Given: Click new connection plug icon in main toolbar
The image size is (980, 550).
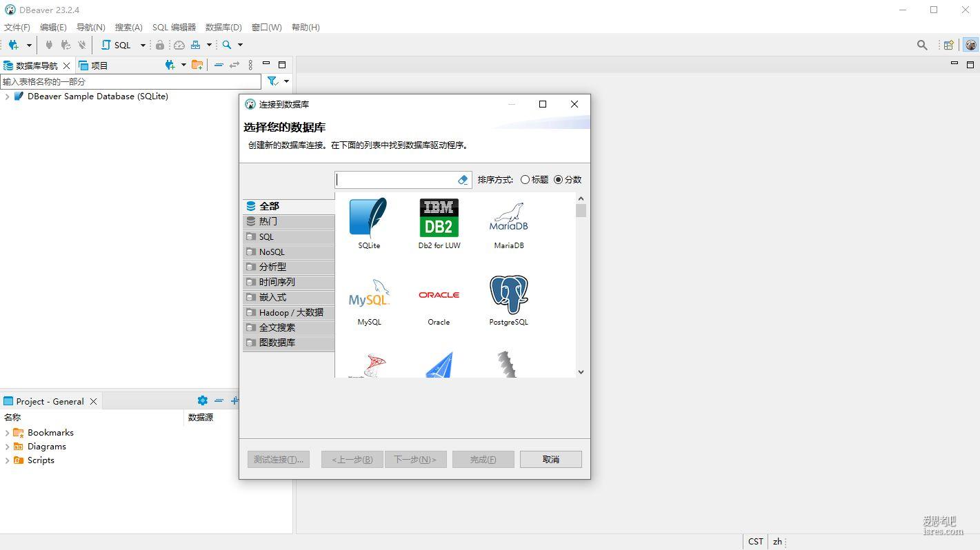Looking at the screenshot, I should tap(13, 45).
